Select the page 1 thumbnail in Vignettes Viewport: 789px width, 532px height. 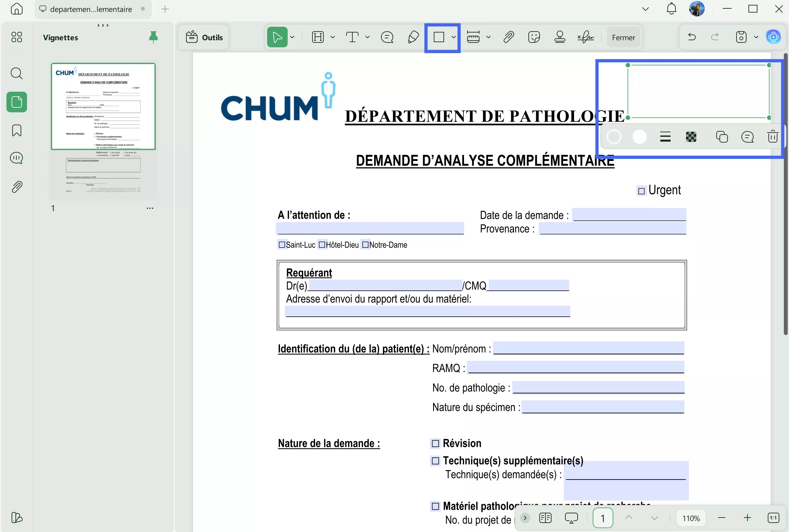pos(104,106)
